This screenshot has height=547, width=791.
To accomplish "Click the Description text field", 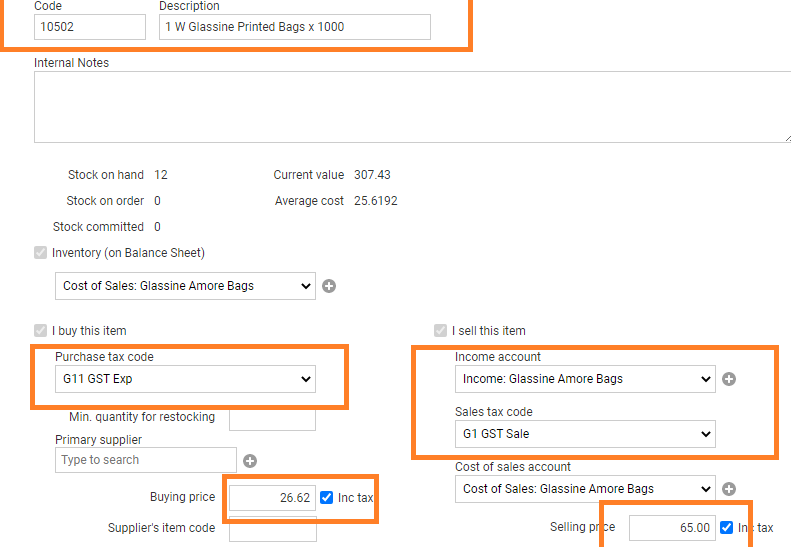I will pyautogui.click(x=294, y=27).
